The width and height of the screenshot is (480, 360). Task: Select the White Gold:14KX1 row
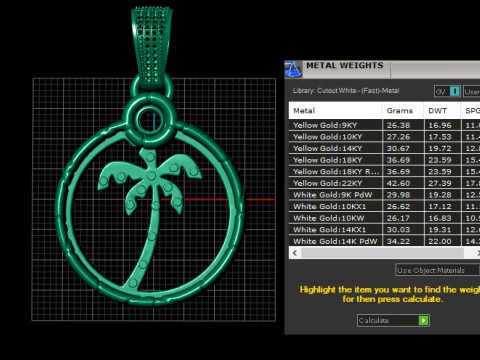click(384, 230)
